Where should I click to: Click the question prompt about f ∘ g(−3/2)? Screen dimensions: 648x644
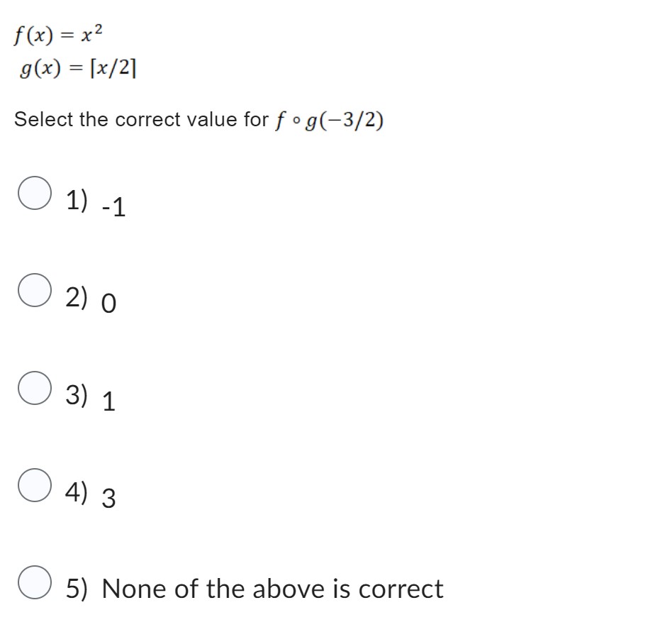point(199,118)
